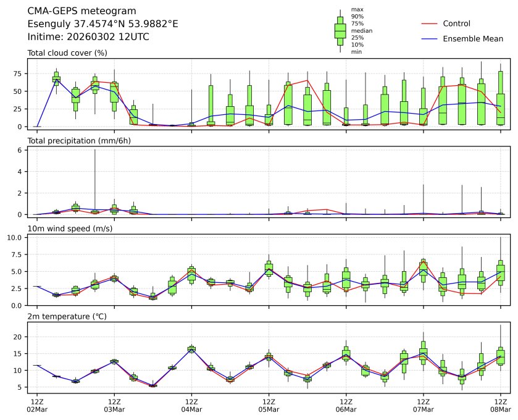Screen dimensions: 518x420
Task: Click the red Control line sample in legend
Action: click(430, 24)
